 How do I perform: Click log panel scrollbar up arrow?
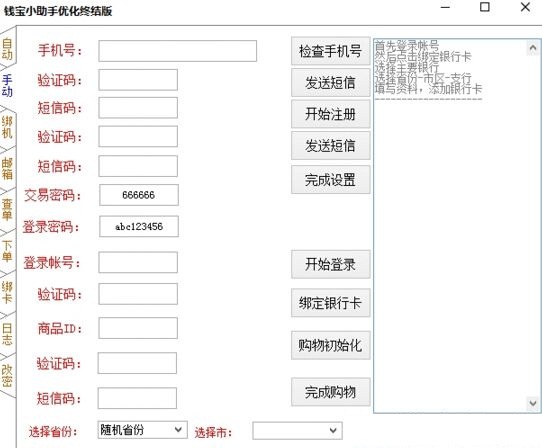pyautogui.click(x=533, y=48)
